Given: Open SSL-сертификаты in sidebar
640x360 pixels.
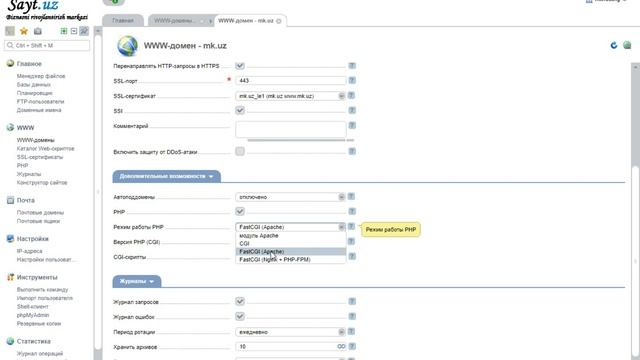Looking at the screenshot, I should 40,157.
